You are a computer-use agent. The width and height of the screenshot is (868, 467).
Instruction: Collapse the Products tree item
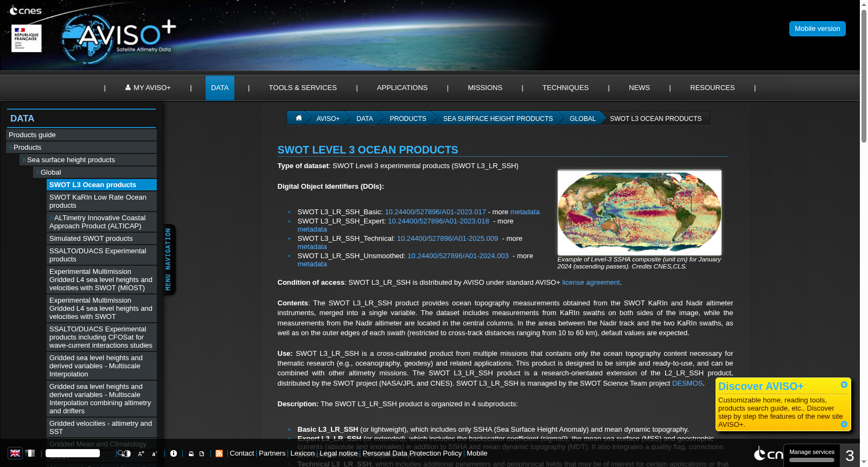pos(81,148)
